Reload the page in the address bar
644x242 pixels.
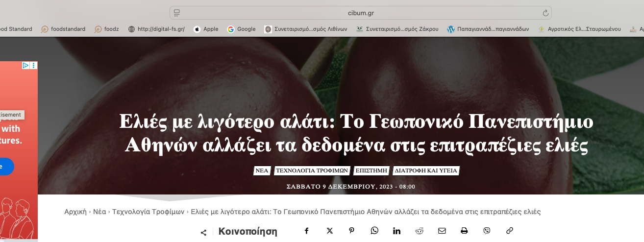[545, 13]
